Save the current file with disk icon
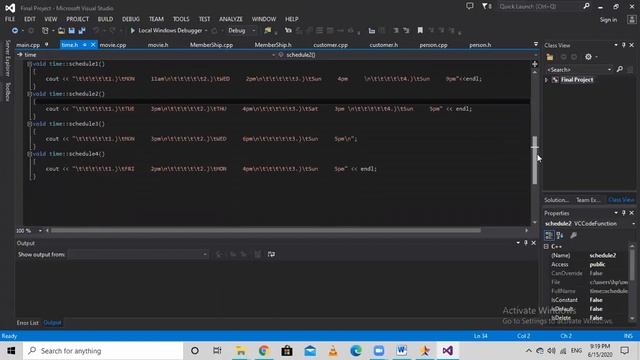 (72, 31)
